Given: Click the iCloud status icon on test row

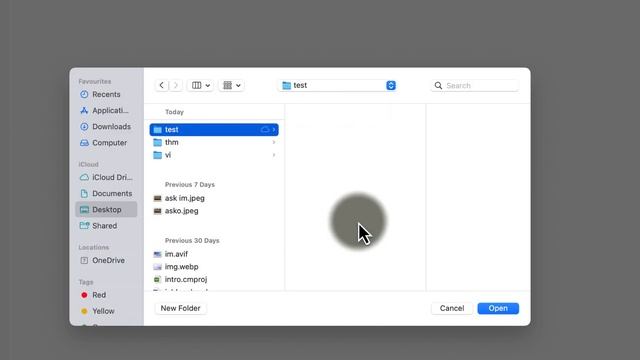Looking at the screenshot, I should (x=265, y=129).
